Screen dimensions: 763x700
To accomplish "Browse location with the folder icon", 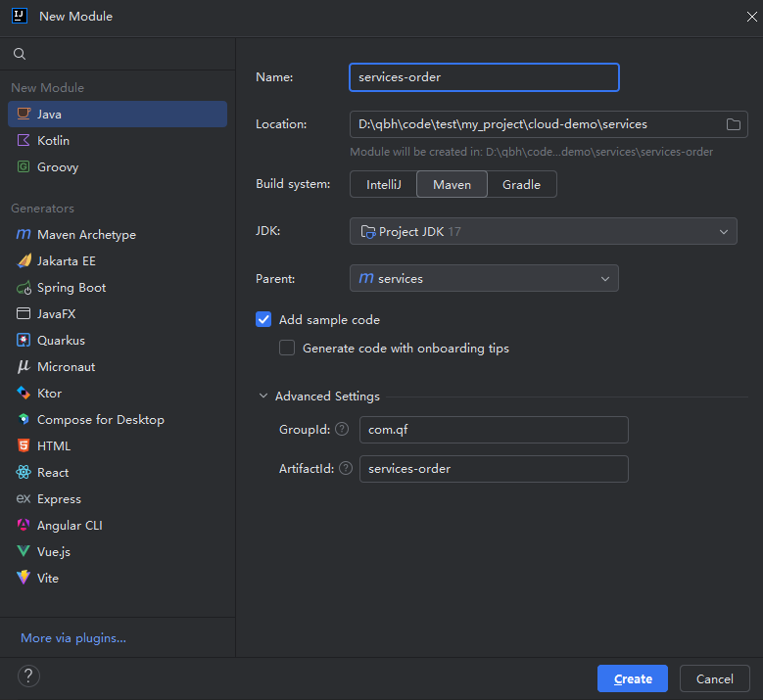I will pyautogui.click(x=734, y=124).
